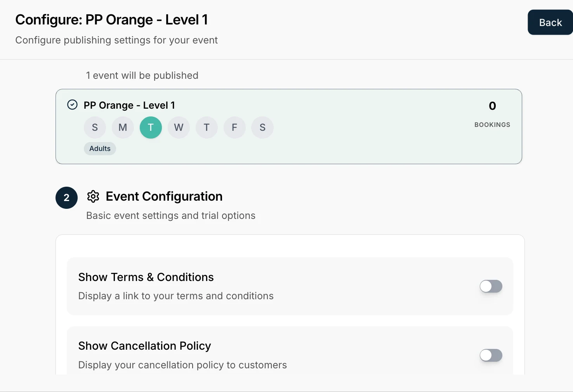The height and width of the screenshot is (392, 573).
Task: Click the gear icon next to Event Configuration
Action: (x=93, y=196)
